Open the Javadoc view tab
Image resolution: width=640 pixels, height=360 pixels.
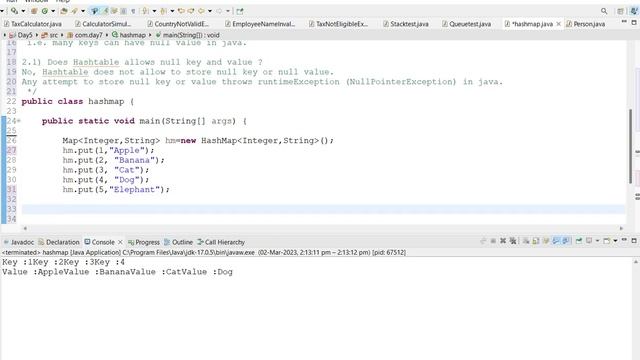(19, 242)
